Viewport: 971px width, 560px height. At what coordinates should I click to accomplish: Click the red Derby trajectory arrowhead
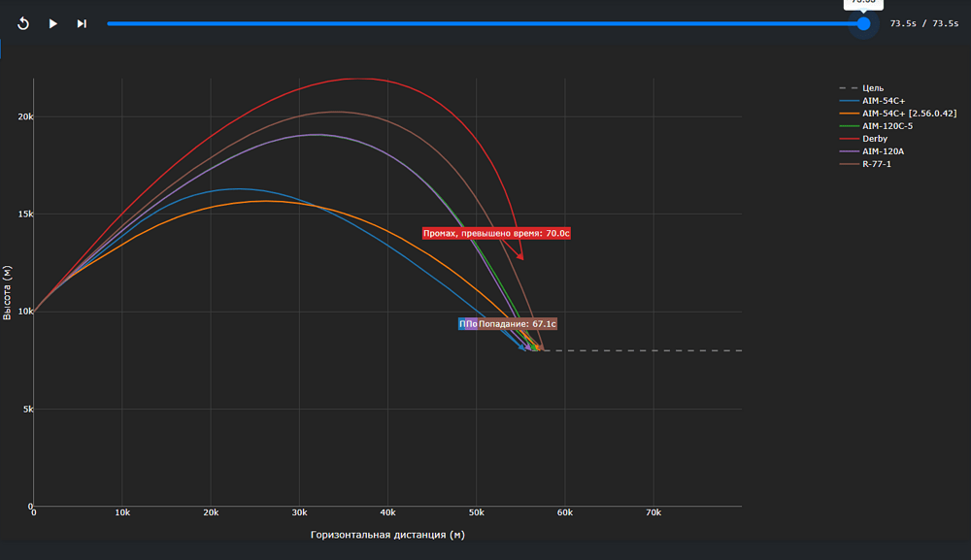coord(520,255)
